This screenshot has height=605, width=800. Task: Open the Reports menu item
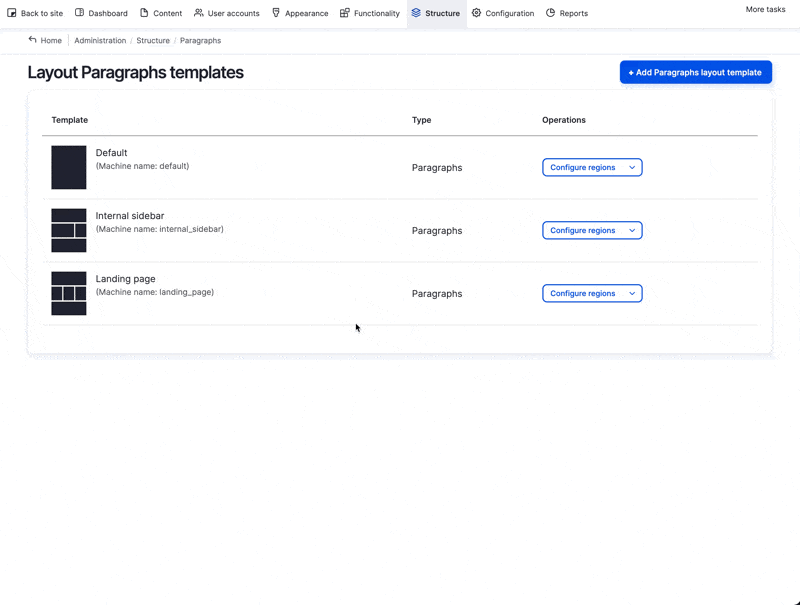click(x=567, y=13)
